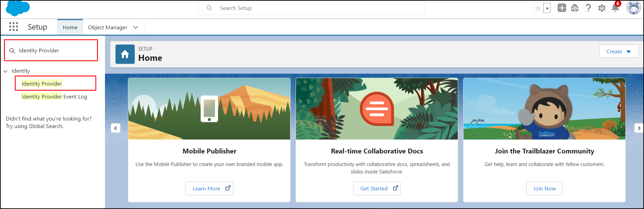Click the Setup app name label
Screen dimensions: 644x209
point(37,27)
